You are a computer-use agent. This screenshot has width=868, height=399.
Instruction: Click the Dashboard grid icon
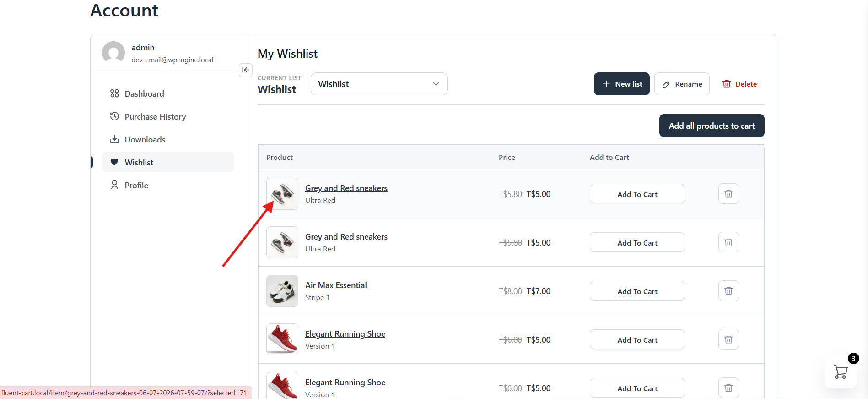pyautogui.click(x=114, y=93)
